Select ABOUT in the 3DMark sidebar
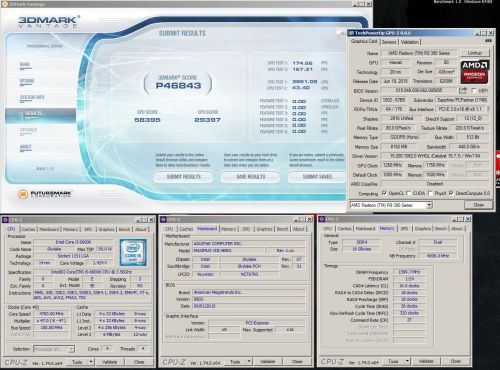Viewport: 500px width, 370px height. tap(25, 147)
